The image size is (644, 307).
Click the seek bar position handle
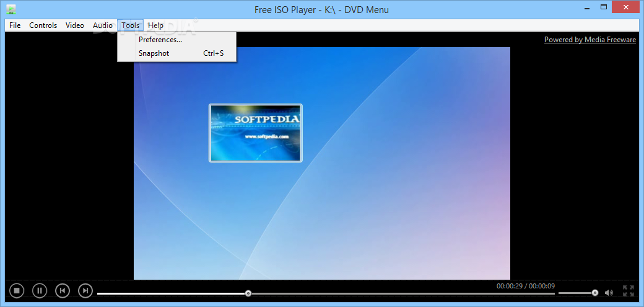coord(248,293)
